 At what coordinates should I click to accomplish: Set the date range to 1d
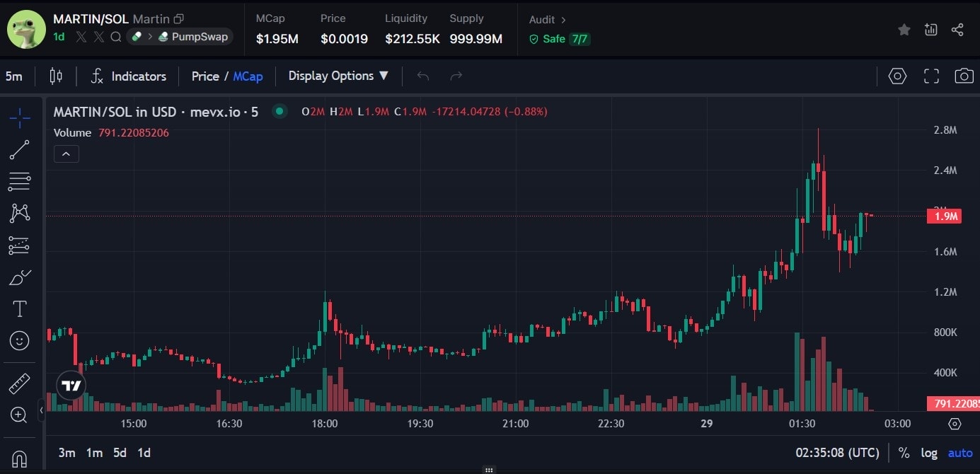click(144, 453)
